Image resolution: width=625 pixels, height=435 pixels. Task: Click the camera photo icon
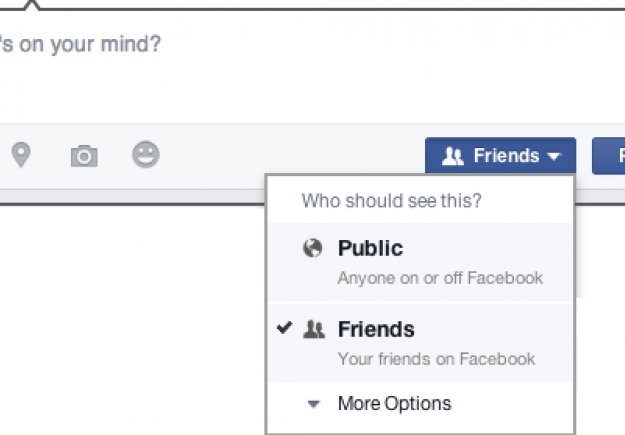click(x=84, y=156)
